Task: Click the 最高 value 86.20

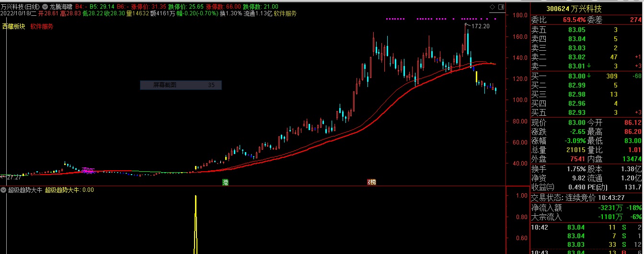Action: point(633,132)
